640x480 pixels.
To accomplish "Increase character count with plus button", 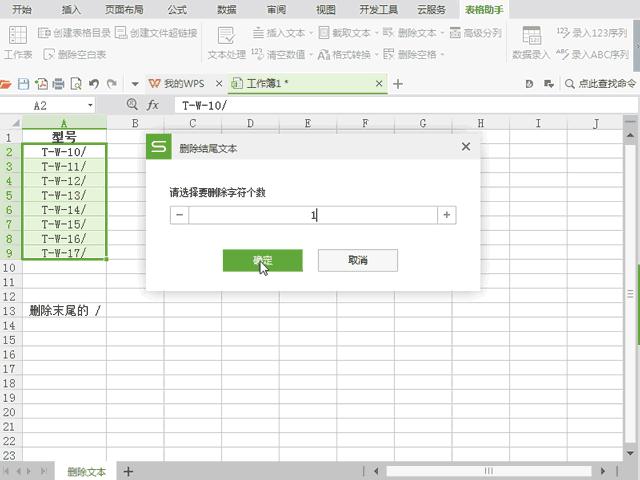I will (x=447, y=215).
